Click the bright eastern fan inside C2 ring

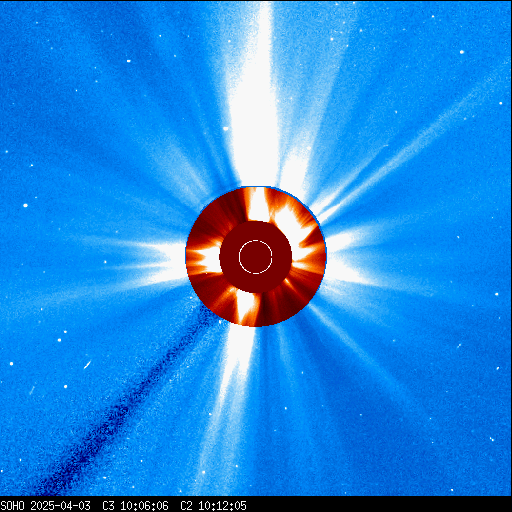click(x=204, y=258)
